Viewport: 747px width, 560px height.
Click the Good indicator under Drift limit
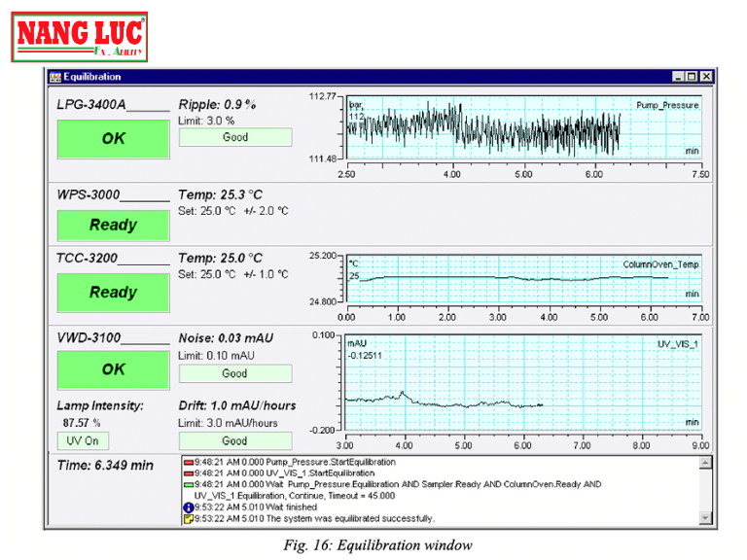point(234,440)
